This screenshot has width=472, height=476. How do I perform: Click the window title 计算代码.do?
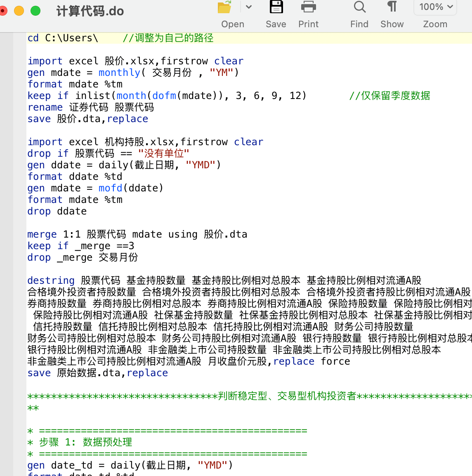pos(90,11)
